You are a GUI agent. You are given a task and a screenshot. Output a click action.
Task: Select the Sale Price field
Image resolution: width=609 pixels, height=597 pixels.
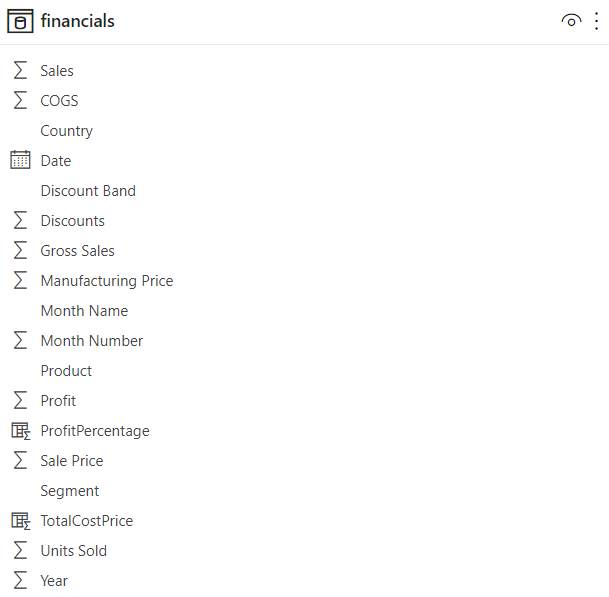pos(72,461)
